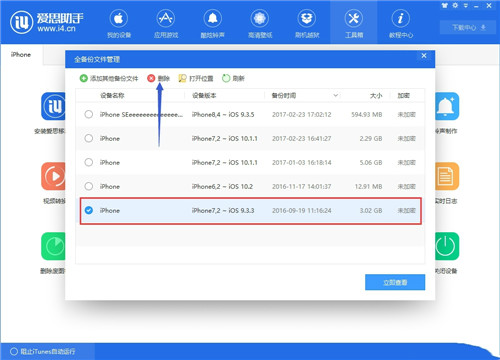Sort by the 设备版本 device version column

(x=204, y=96)
